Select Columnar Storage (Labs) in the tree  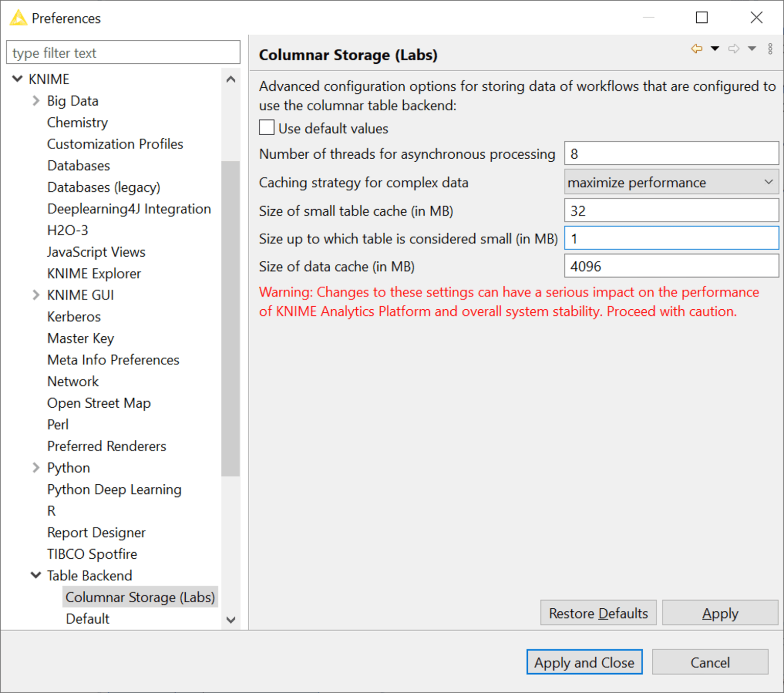tap(140, 597)
